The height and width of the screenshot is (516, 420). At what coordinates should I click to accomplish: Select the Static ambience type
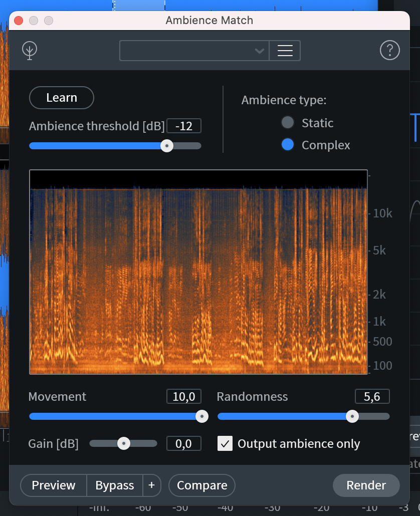point(287,123)
